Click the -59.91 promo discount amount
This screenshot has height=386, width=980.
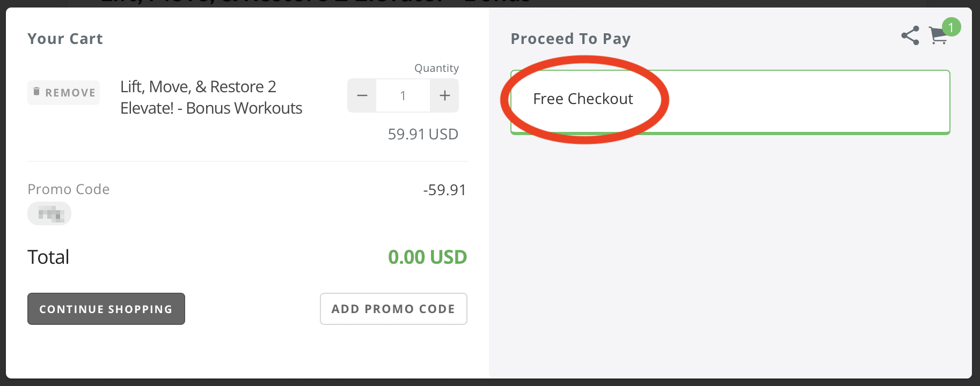(444, 190)
